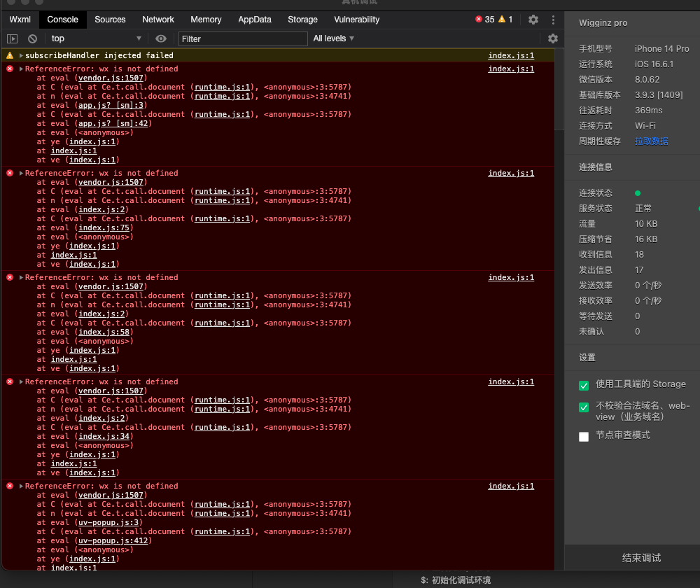Image resolution: width=700 pixels, height=588 pixels.
Task: Open index.js:75 link in second error
Action: click(104, 227)
